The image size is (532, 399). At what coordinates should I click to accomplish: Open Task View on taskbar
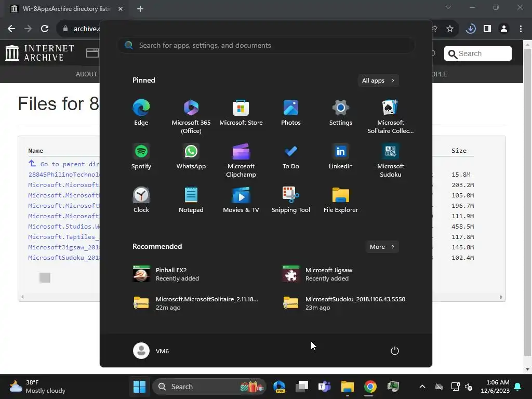pyautogui.click(x=302, y=387)
